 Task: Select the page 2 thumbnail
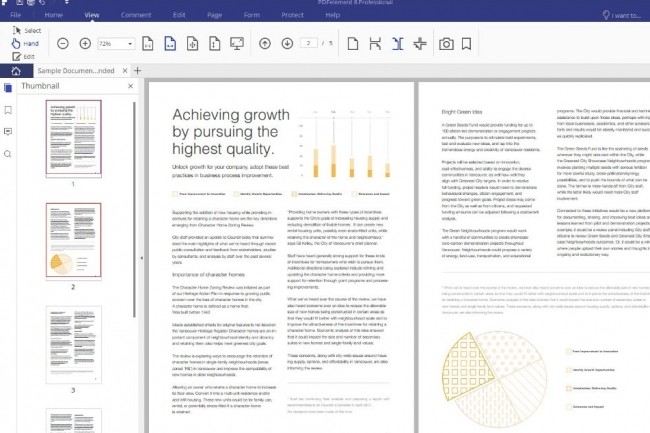point(73,242)
